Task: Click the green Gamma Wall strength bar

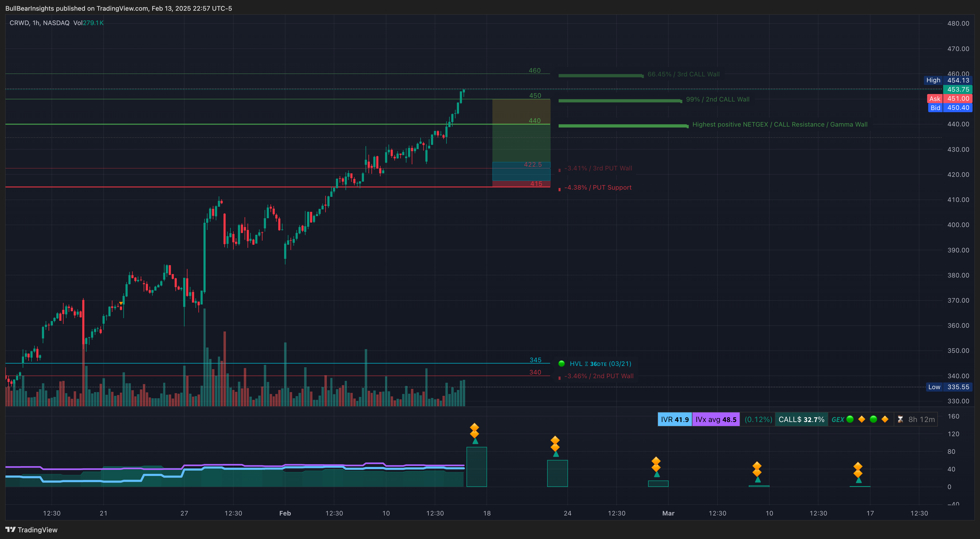Action: coord(623,126)
